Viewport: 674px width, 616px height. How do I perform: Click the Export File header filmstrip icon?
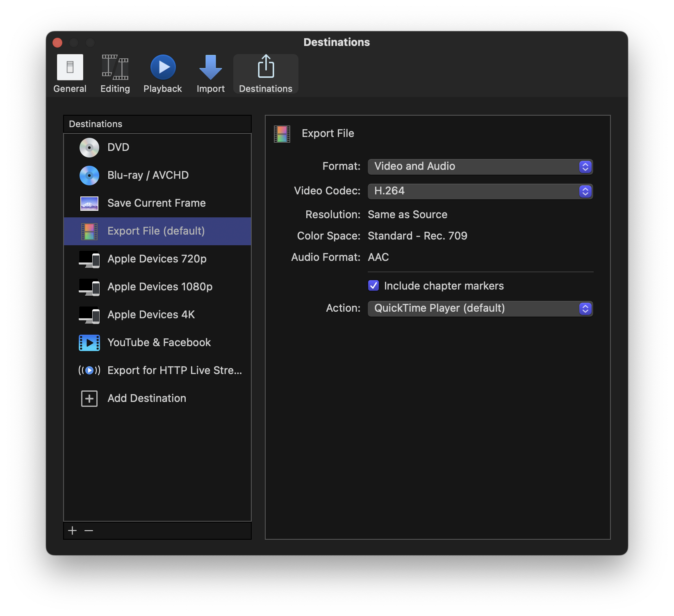[x=282, y=134]
